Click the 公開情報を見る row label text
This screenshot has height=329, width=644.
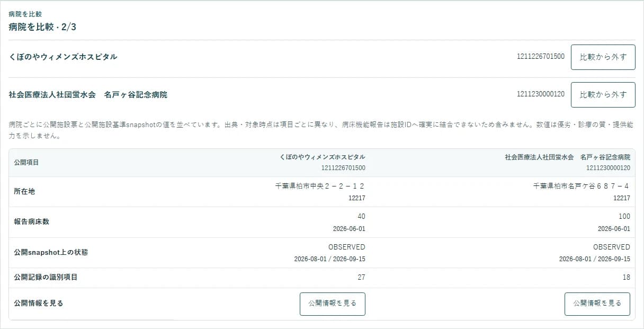[39, 303]
